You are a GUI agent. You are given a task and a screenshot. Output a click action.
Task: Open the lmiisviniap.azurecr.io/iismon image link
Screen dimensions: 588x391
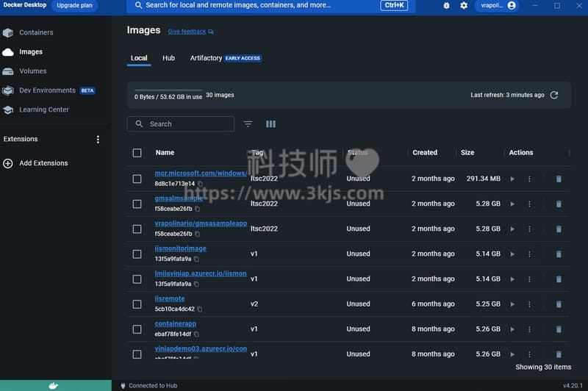point(201,273)
